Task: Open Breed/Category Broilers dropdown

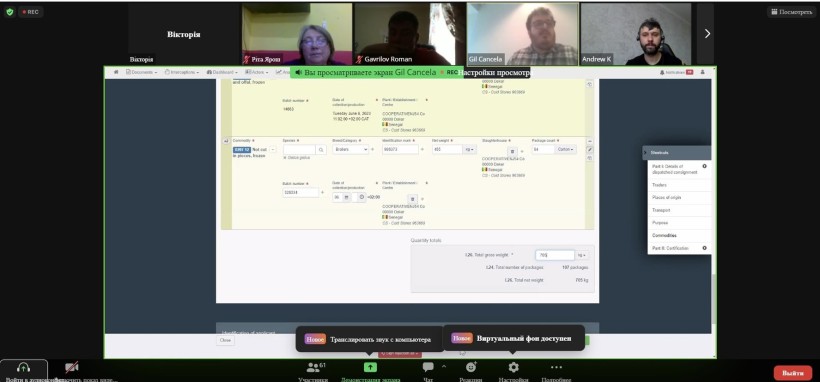Action: click(x=350, y=150)
